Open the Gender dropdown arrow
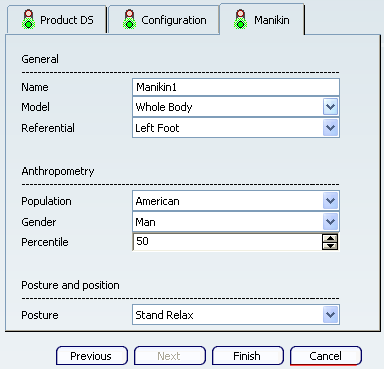The height and width of the screenshot is (369, 384). (x=330, y=222)
